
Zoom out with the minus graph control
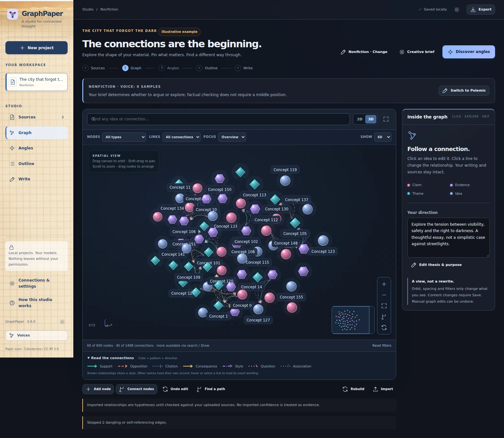pyautogui.click(x=384, y=295)
